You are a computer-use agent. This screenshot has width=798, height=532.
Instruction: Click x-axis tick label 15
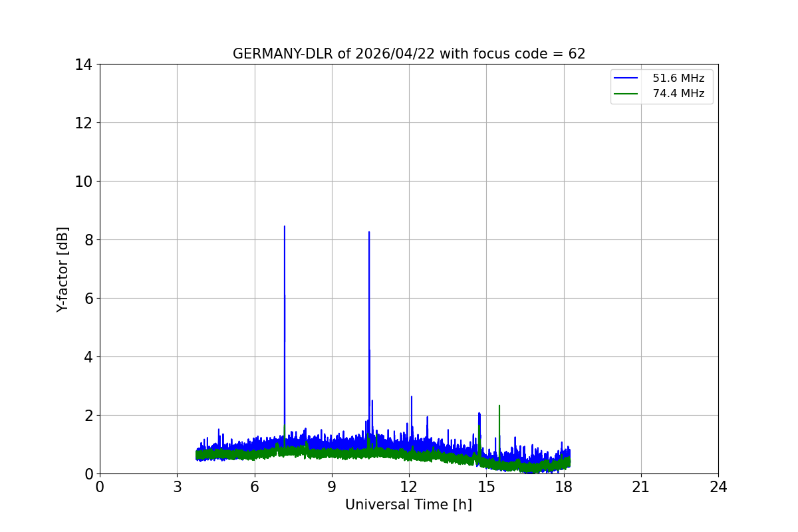click(x=486, y=487)
